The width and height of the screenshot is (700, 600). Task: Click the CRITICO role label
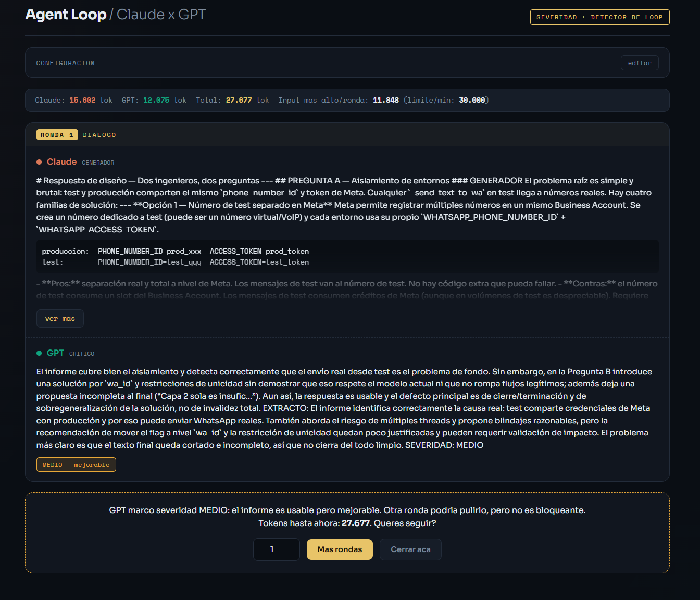[82, 354]
